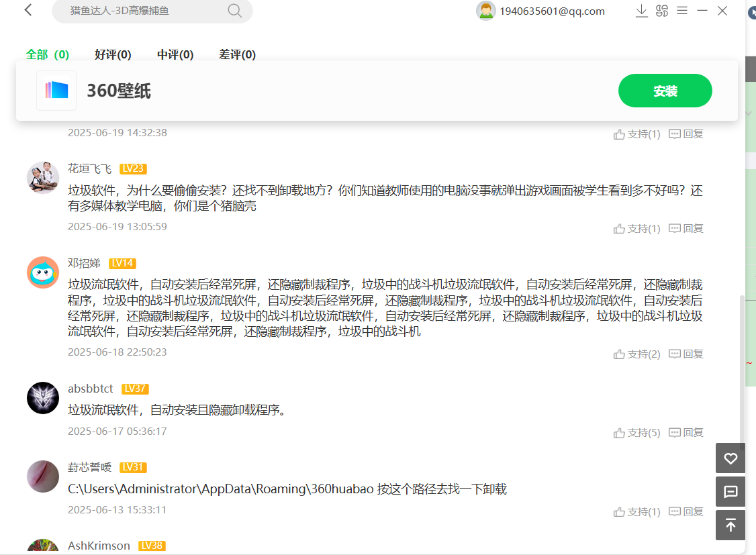Click the heart favorite button
The width and height of the screenshot is (756, 555).
click(730, 459)
